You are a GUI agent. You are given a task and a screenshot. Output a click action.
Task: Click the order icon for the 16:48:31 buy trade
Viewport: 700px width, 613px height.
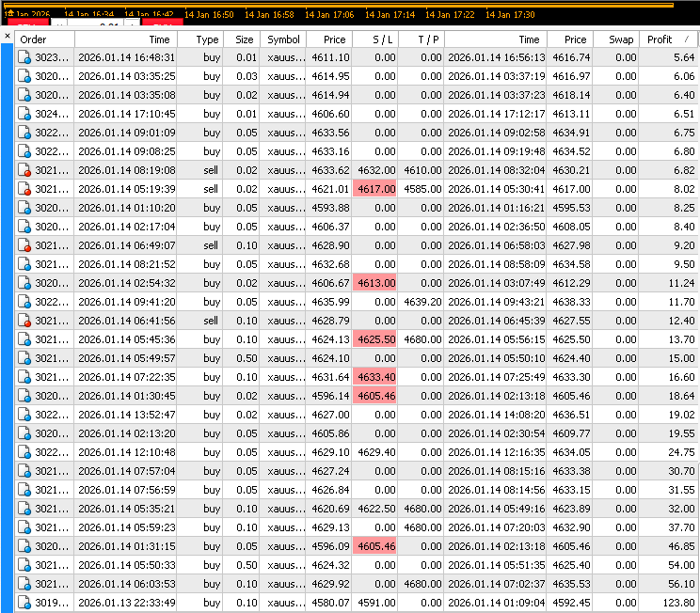click(x=24, y=57)
